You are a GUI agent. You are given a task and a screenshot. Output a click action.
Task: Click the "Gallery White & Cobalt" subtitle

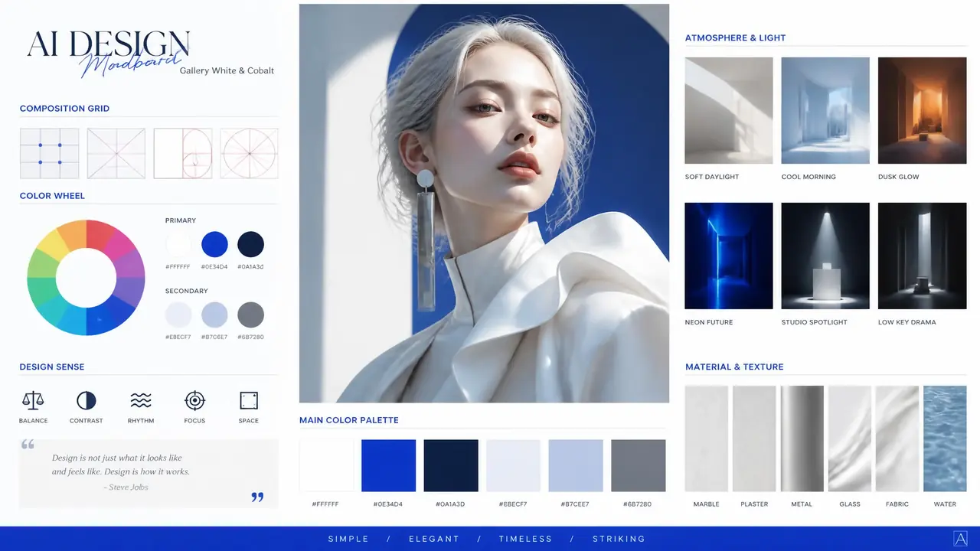227,70
